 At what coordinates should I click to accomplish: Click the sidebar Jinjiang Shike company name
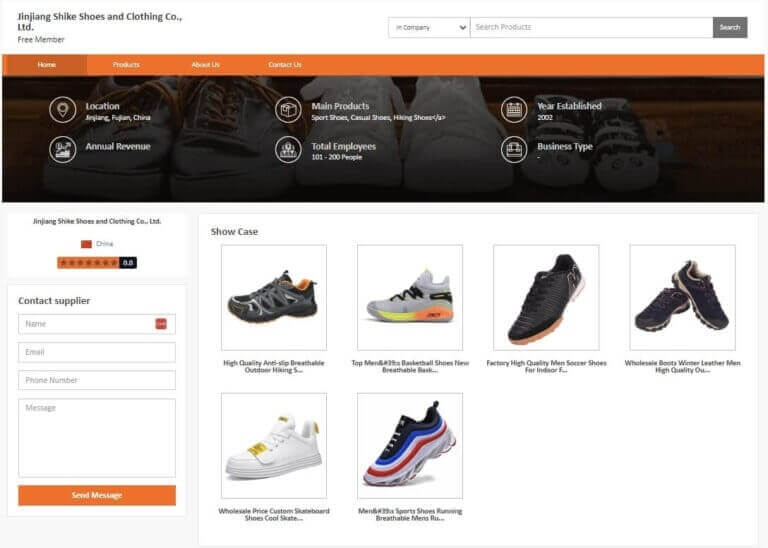[x=97, y=221]
